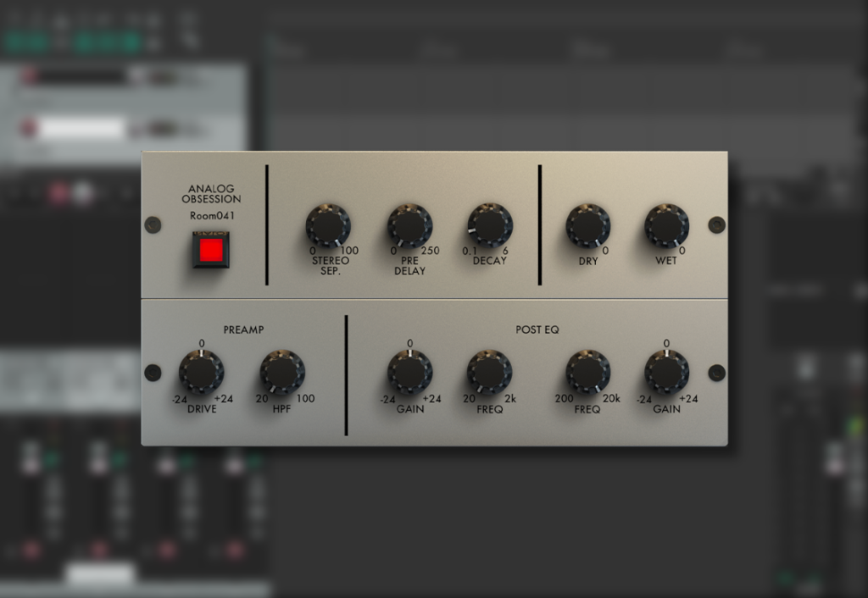This screenshot has height=598, width=868.
Task: Click the ANALOG OBSESSION logo text
Action: click(x=211, y=194)
